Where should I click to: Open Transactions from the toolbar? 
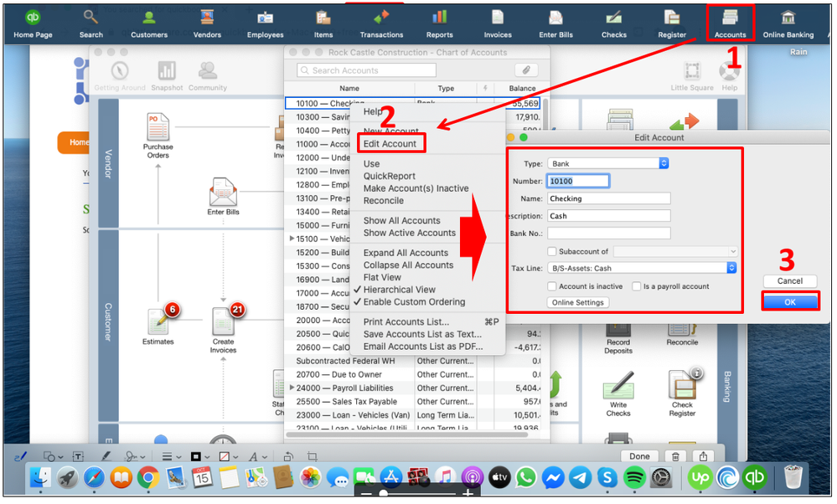coord(381,24)
